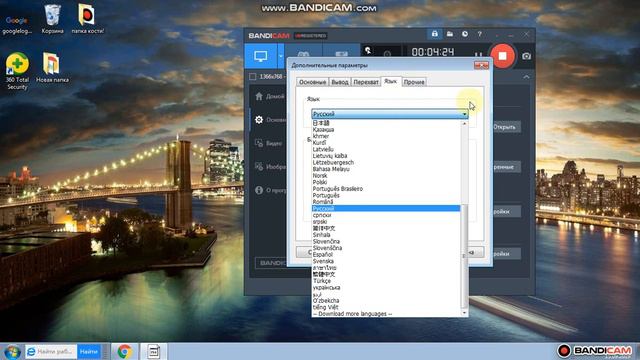The width and height of the screenshot is (640, 360).
Task: Stop recording with the red button
Action: point(502,56)
